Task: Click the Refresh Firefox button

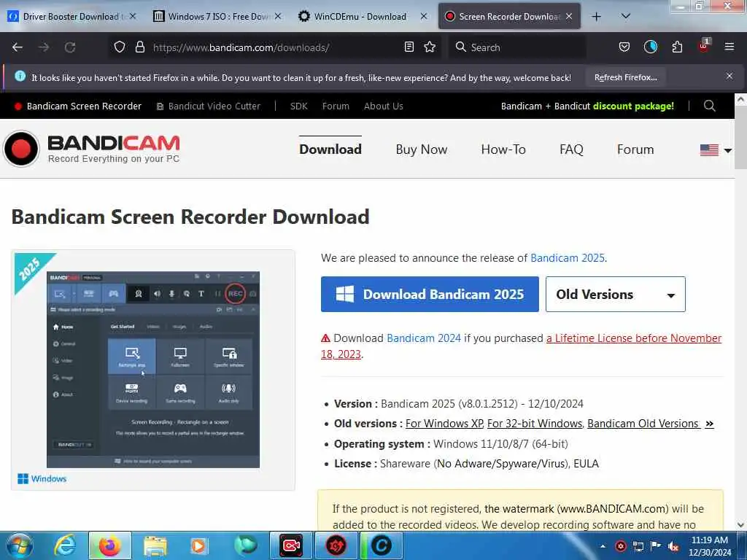Action: coord(625,77)
